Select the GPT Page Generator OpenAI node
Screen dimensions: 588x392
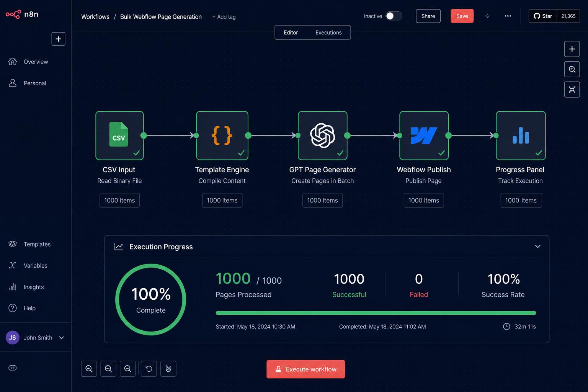pos(323,136)
